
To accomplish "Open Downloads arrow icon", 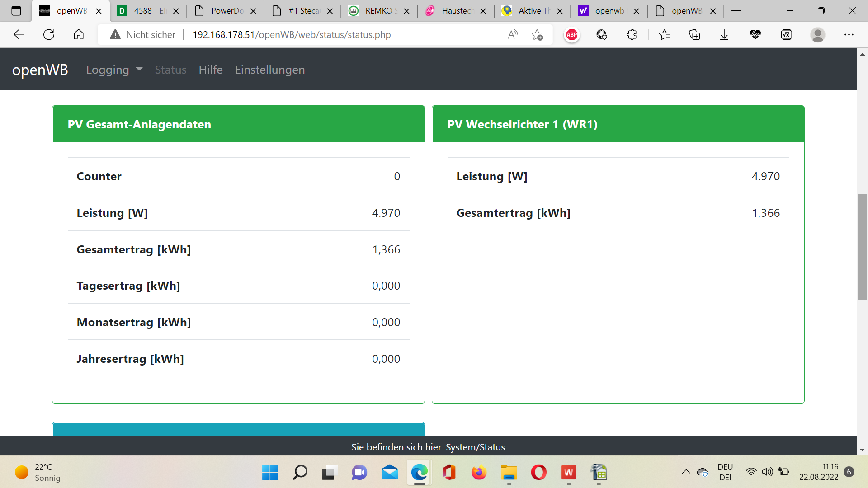I will pyautogui.click(x=724, y=35).
